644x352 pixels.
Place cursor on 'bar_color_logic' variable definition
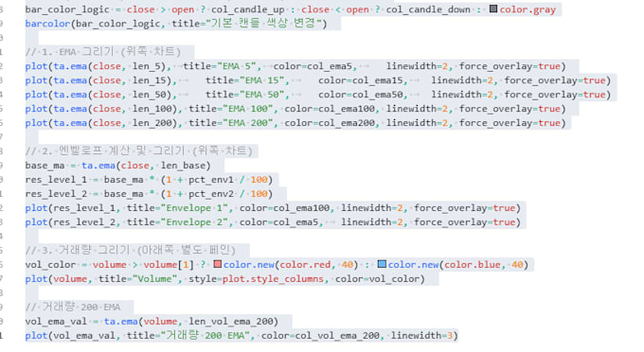[67, 9]
